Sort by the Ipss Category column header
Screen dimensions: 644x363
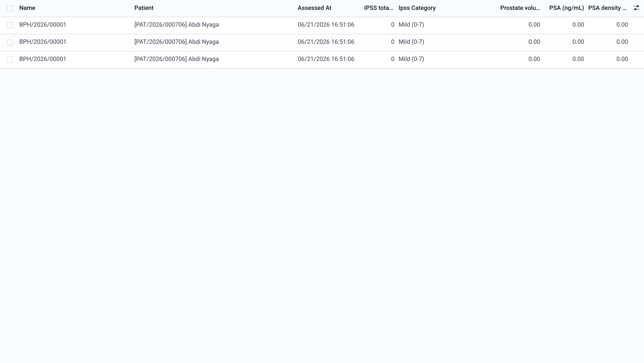pyautogui.click(x=417, y=8)
